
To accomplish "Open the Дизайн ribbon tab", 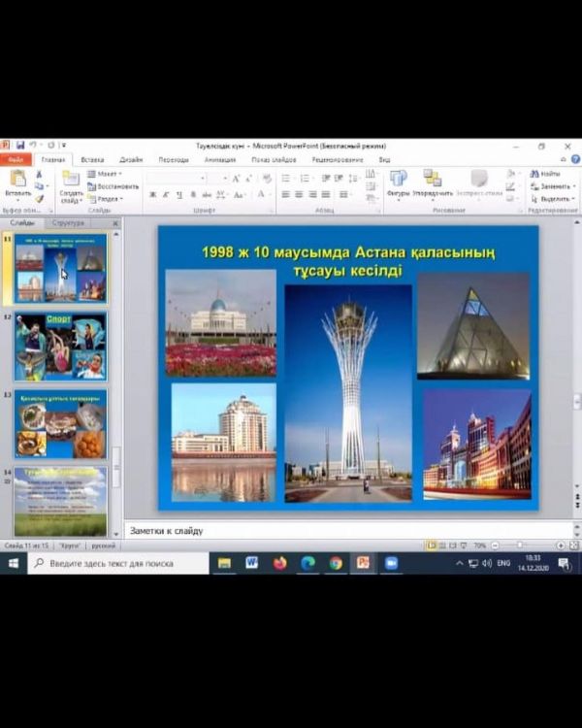I will (131, 159).
